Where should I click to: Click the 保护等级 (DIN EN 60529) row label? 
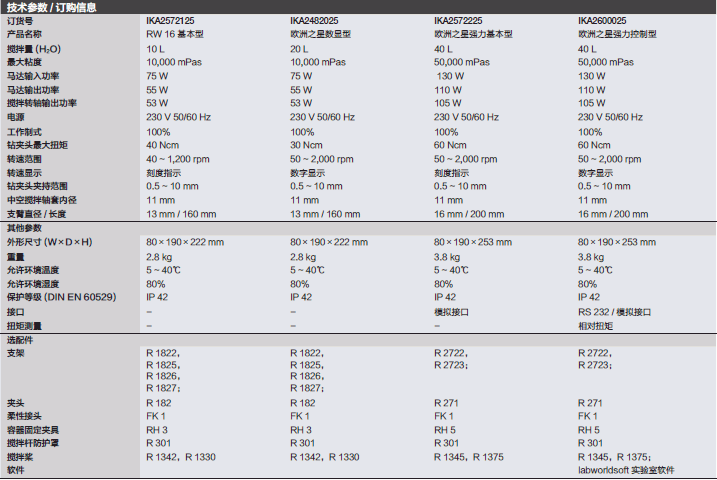point(61,297)
